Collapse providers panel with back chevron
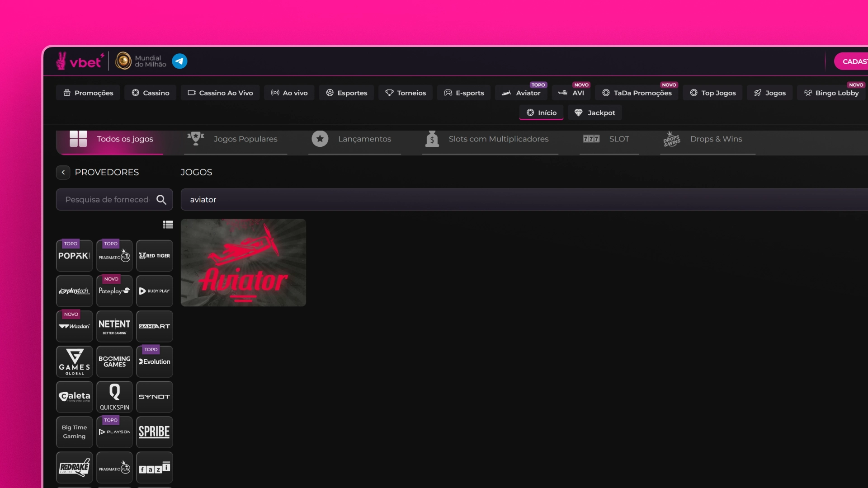 tap(63, 172)
